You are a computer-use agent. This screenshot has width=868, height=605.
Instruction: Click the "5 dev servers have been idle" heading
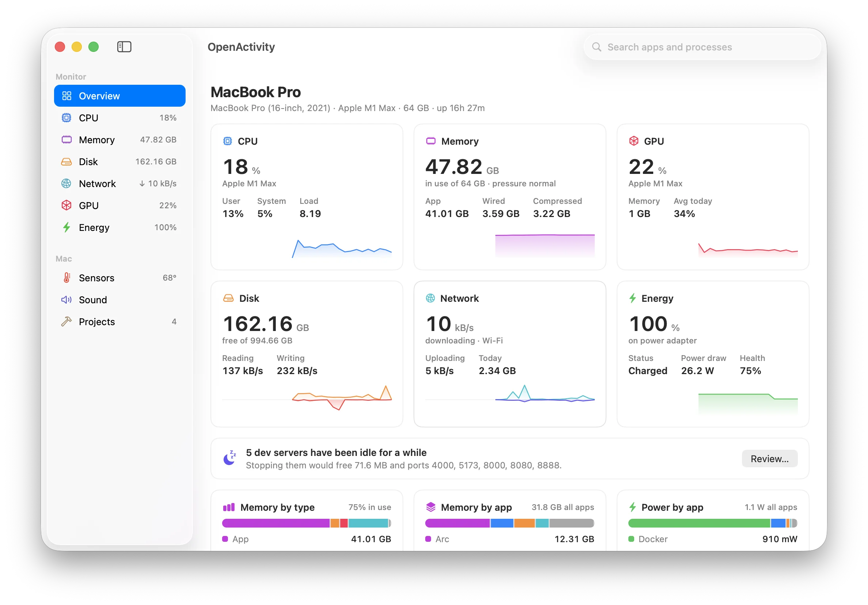336,452
